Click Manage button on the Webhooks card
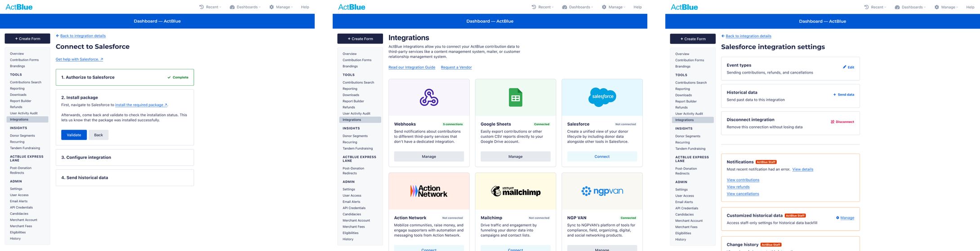The height and width of the screenshot is (251, 980). (429, 157)
